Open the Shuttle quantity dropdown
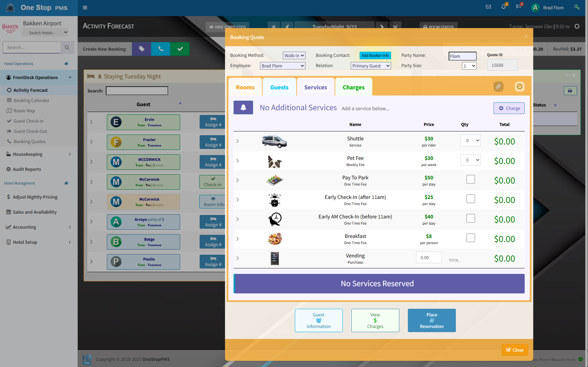Viewport: 588px width, 367px height. [x=470, y=141]
